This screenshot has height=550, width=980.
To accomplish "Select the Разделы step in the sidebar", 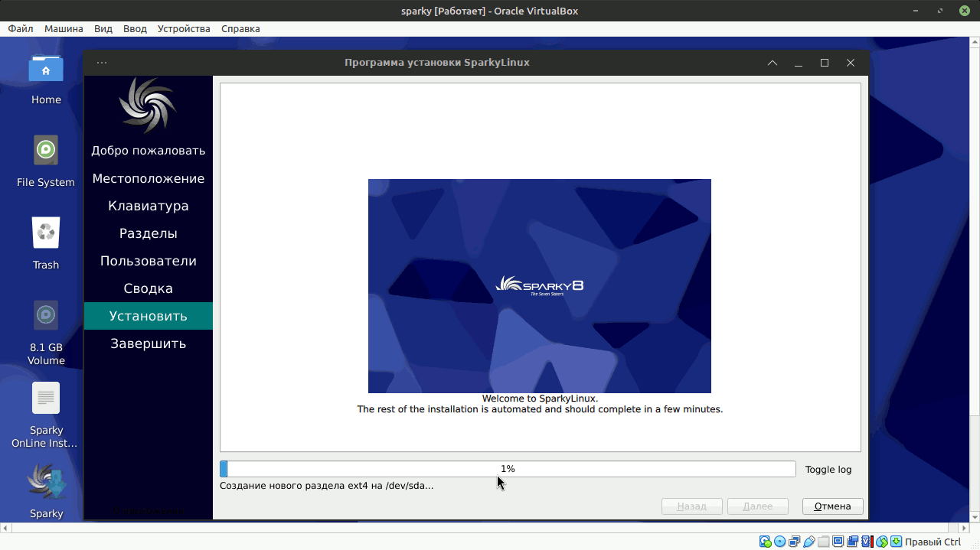I will [x=149, y=233].
